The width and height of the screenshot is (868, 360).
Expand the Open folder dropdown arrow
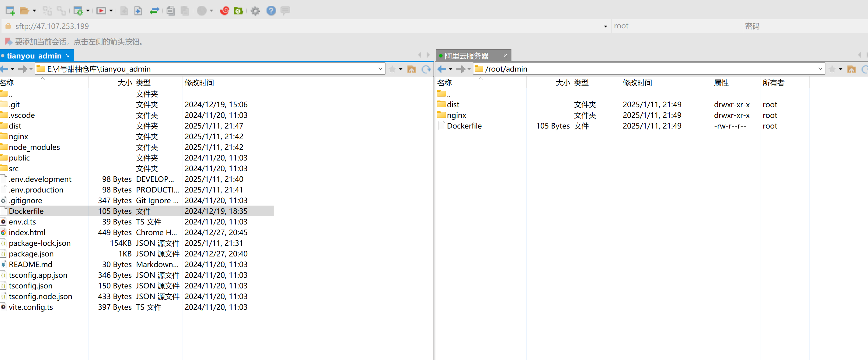[34, 11]
